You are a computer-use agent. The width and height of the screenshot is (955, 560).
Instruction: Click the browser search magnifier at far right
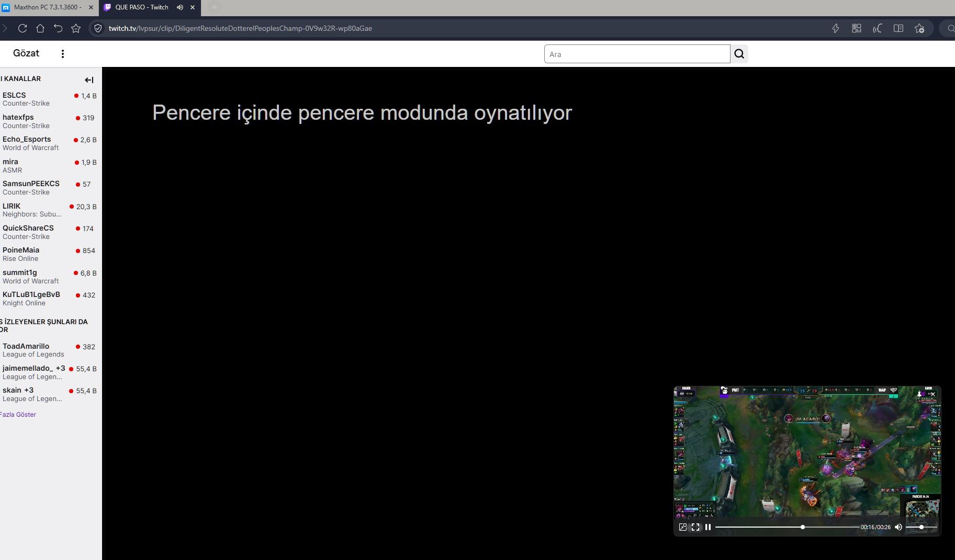click(950, 28)
